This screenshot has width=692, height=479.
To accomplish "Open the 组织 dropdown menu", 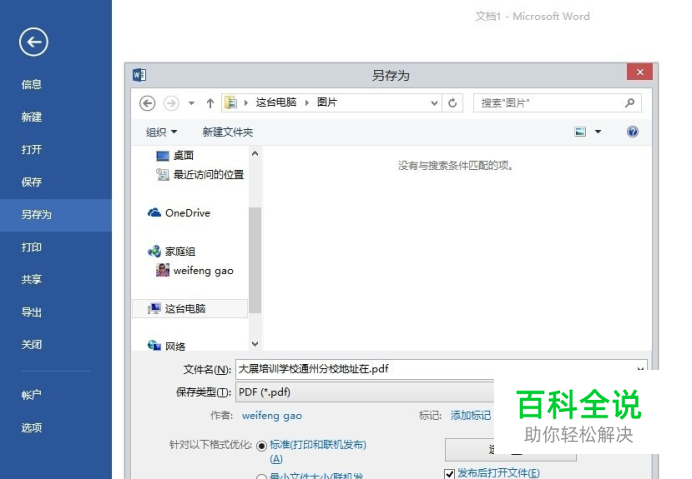I will point(161,132).
